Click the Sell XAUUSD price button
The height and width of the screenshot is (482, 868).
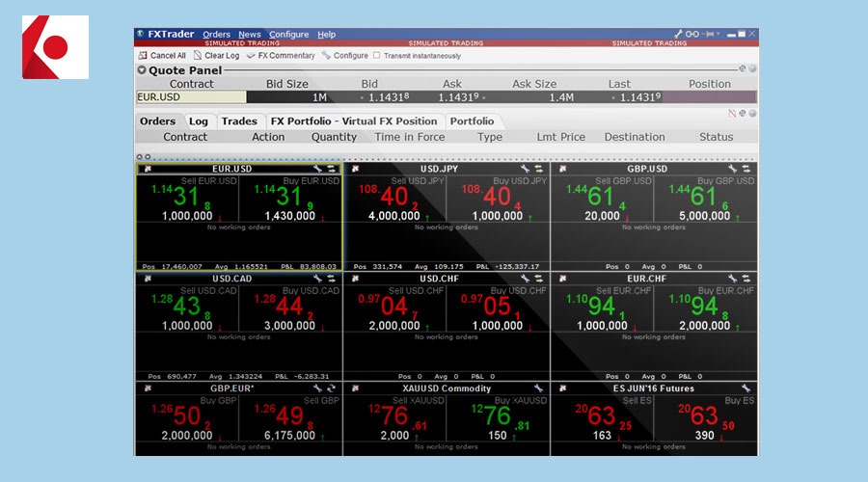(x=394, y=419)
